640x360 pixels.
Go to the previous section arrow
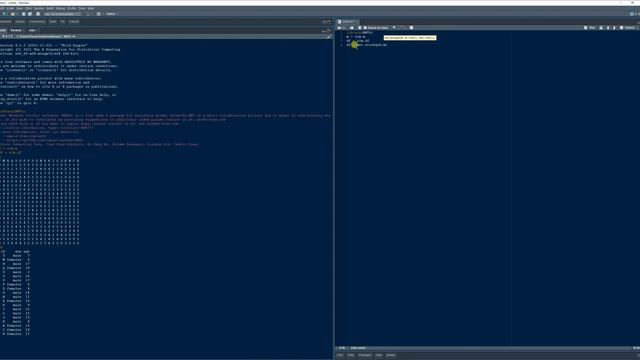pos(608,28)
